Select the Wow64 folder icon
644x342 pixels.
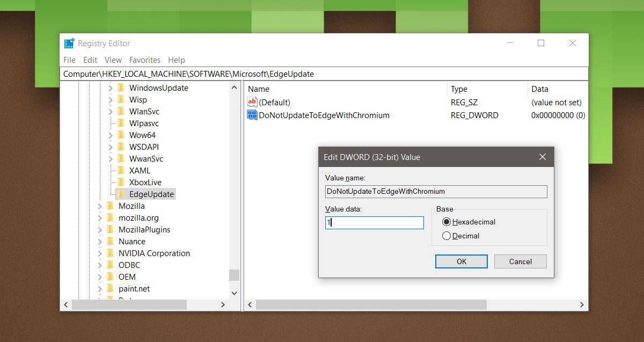click(x=121, y=135)
